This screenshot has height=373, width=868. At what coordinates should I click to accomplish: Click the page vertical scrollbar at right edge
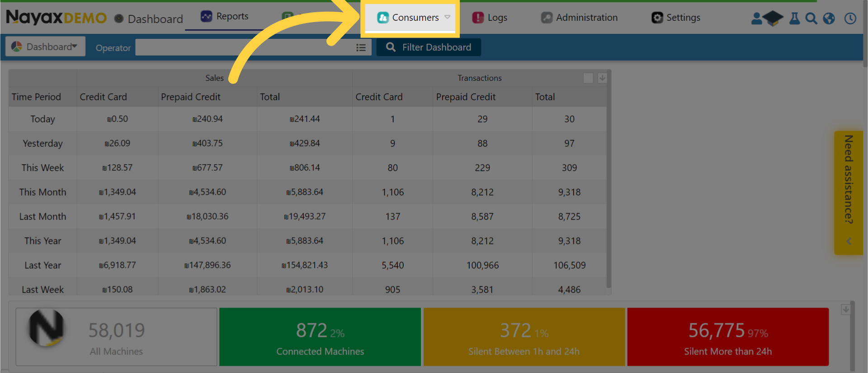point(865,34)
